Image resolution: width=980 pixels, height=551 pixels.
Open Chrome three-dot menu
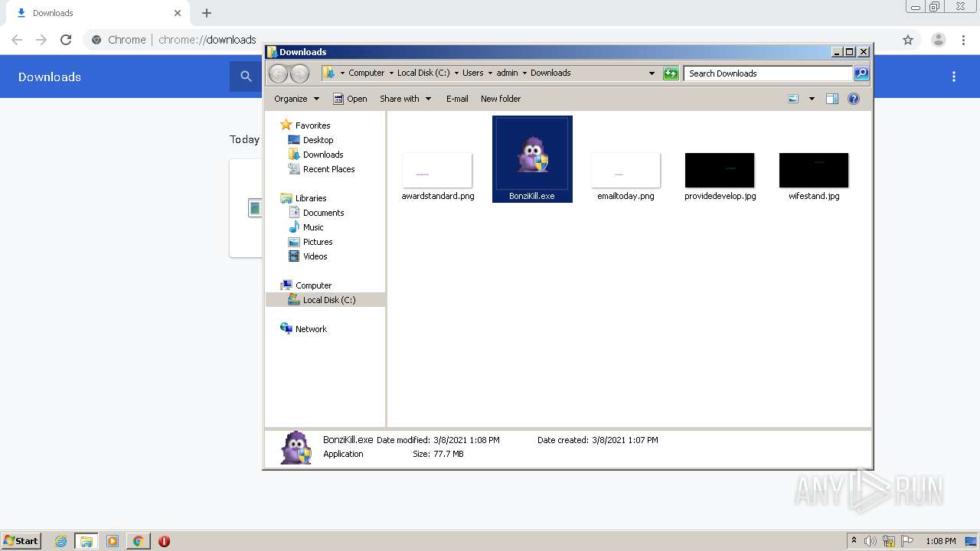pyautogui.click(x=963, y=40)
